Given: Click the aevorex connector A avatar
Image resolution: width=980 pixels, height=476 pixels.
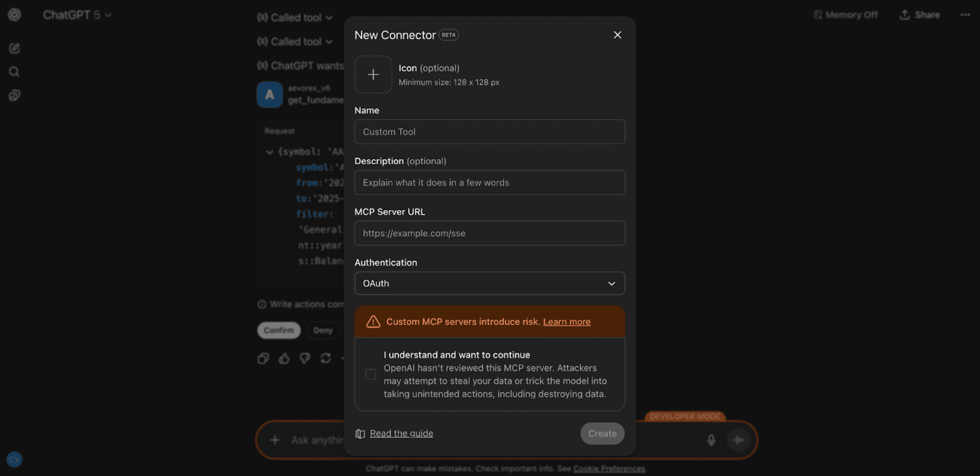Looking at the screenshot, I should point(269,95).
